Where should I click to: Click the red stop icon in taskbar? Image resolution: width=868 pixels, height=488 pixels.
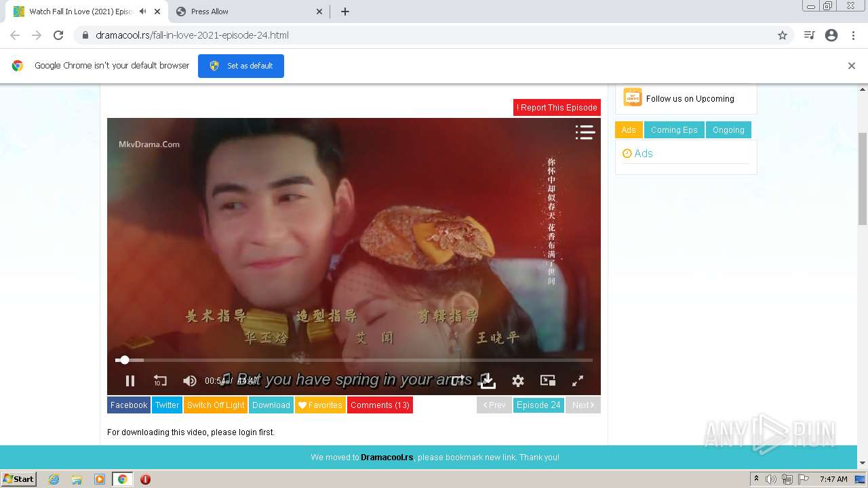[145, 479]
